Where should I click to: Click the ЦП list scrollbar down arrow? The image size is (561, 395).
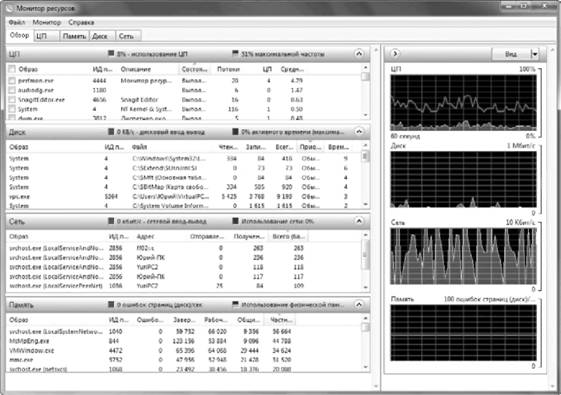pyautogui.click(x=365, y=115)
